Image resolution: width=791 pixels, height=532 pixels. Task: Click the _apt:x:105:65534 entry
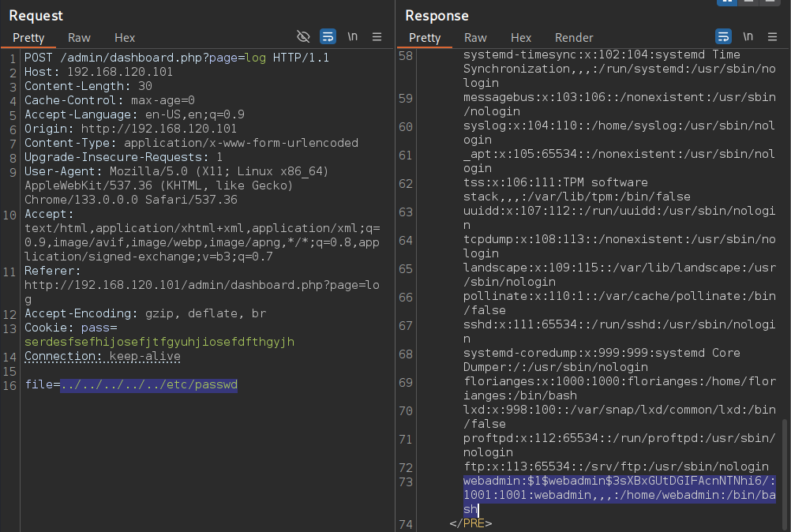coord(620,161)
